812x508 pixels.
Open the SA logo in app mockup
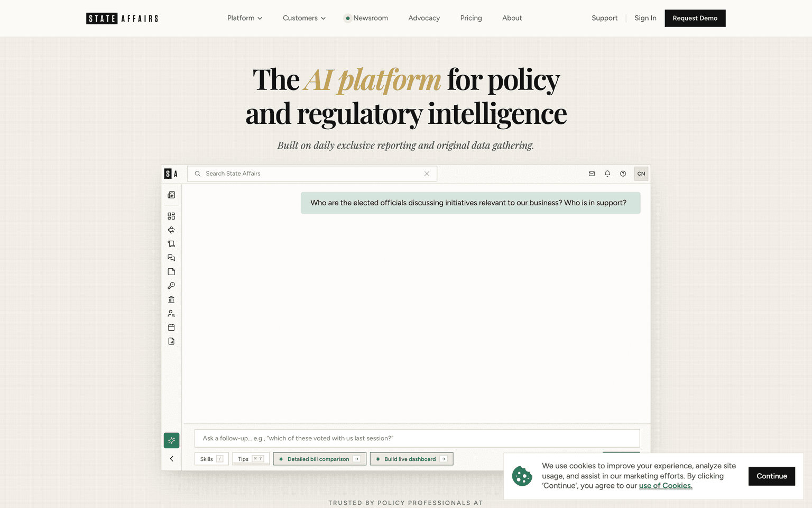pos(171,174)
